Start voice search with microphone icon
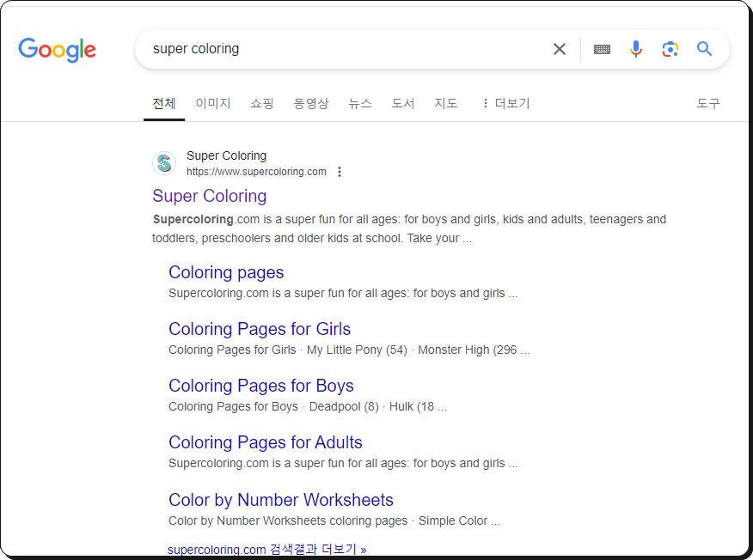 [x=636, y=49]
